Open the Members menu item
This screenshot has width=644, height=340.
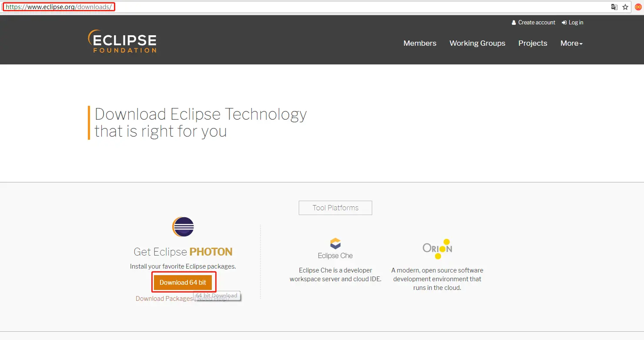coord(420,43)
